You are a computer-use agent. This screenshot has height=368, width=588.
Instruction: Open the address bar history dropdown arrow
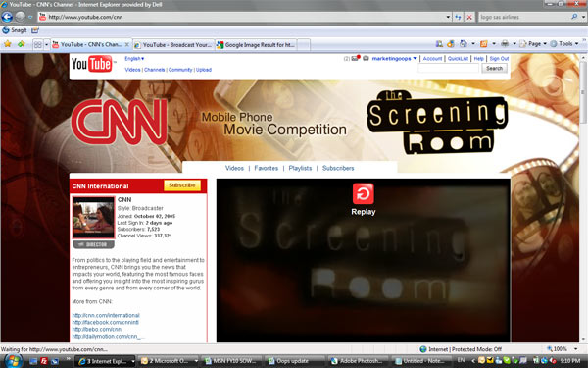pos(448,18)
